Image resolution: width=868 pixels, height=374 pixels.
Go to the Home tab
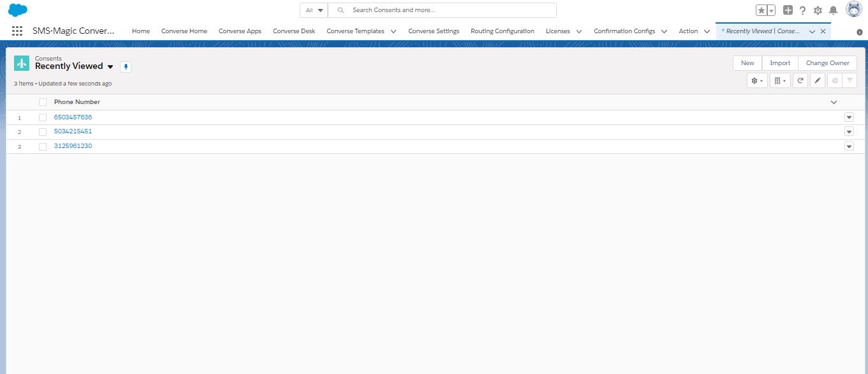[141, 31]
